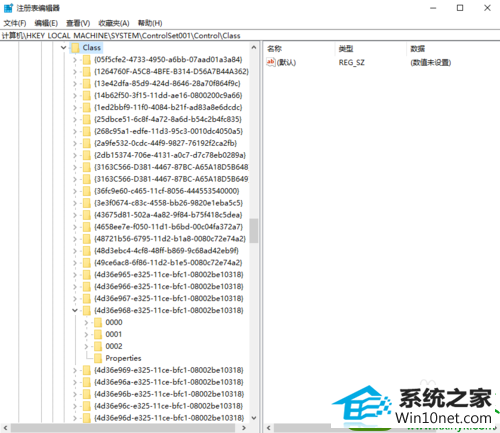Select the {4d36e967-e325-11ce-bfc1-08002be10318} key

pyautogui.click(x=169, y=299)
